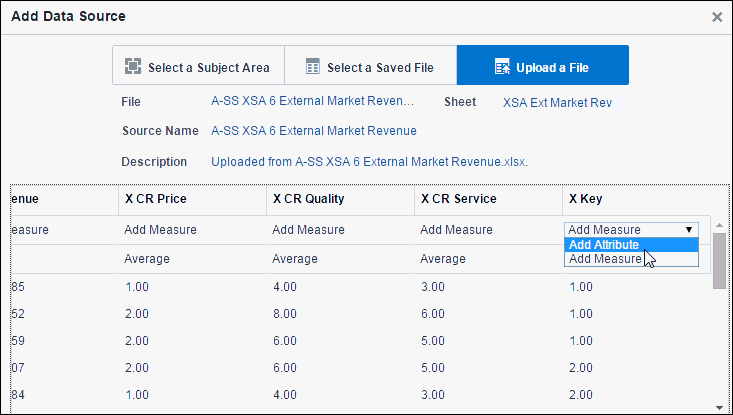Open X CR Quality Average aggregation dropdown
The width and height of the screenshot is (733, 415).
click(295, 258)
